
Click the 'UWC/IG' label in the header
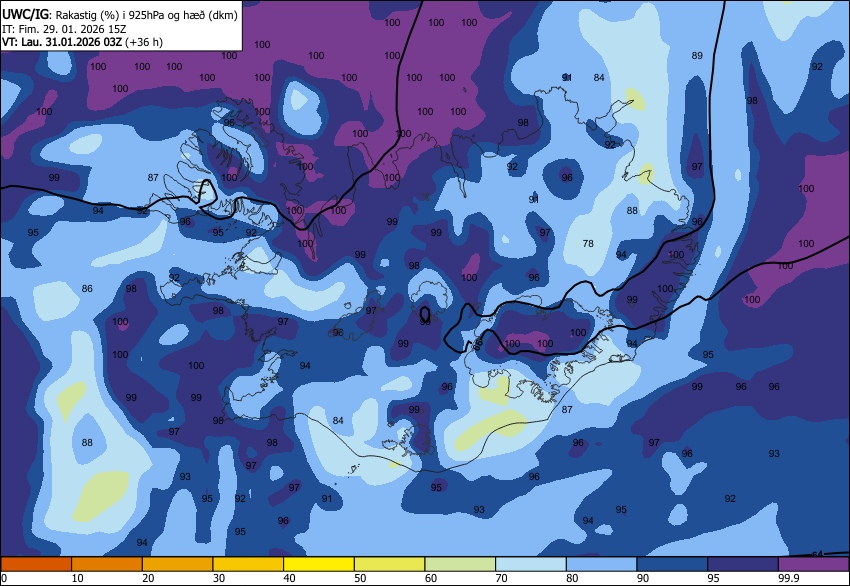click(x=25, y=15)
